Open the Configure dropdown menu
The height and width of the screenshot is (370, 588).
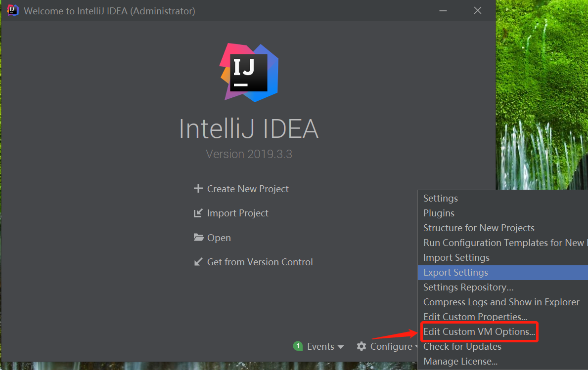click(391, 346)
